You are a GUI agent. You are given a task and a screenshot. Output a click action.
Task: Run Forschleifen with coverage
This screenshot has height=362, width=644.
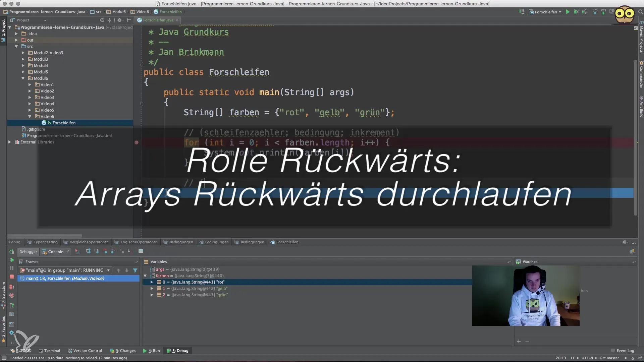point(585,12)
